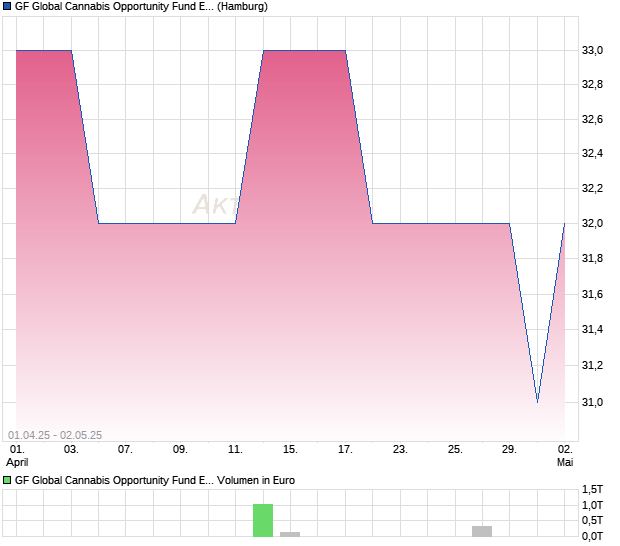Click the y-axis label '32,0'
The image size is (620, 546).
pyautogui.click(x=592, y=223)
